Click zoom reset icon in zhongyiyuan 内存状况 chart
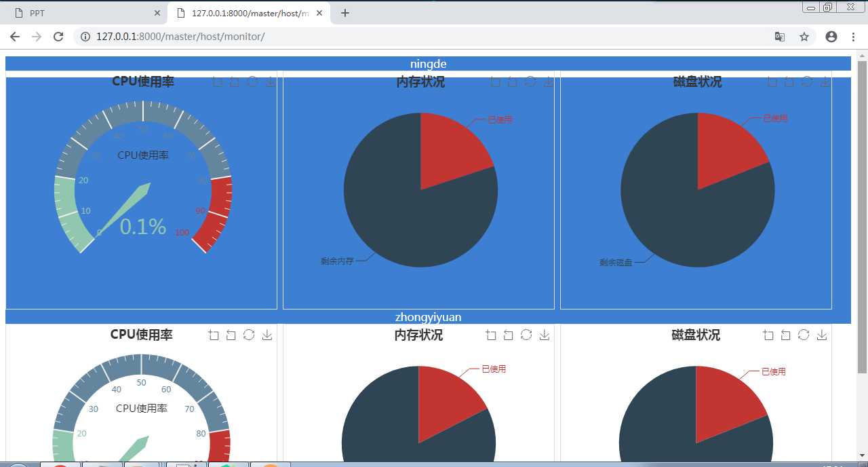This screenshot has width=868, height=467. pos(509,335)
